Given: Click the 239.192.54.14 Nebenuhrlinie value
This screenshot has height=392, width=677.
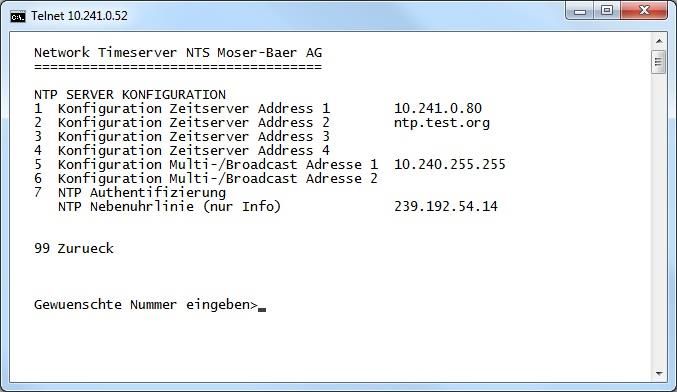Looking at the screenshot, I should pyautogui.click(x=446, y=206).
